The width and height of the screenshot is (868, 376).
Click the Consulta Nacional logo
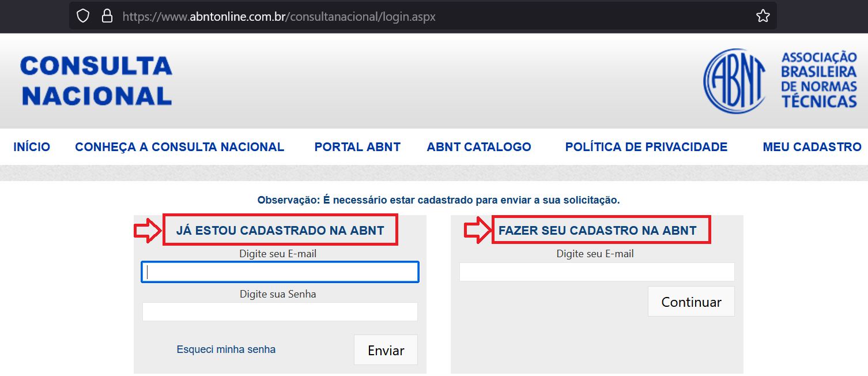click(96, 81)
